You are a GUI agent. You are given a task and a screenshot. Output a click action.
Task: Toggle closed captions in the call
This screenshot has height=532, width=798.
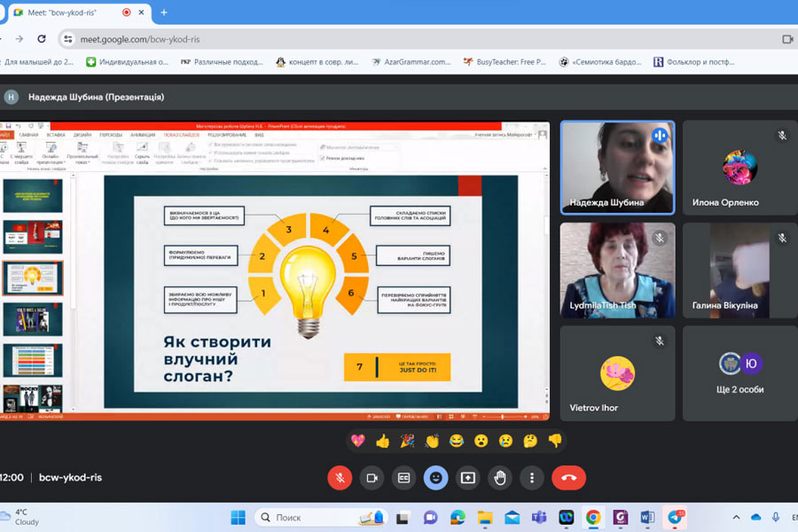(x=403, y=478)
